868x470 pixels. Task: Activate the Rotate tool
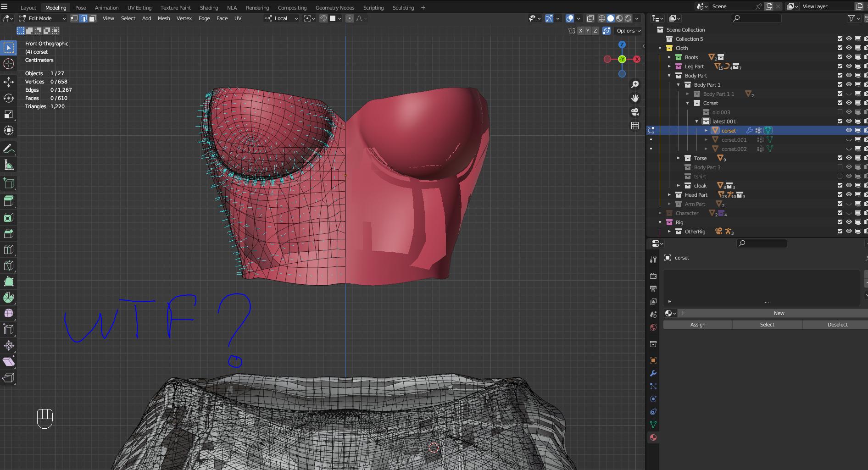click(9, 98)
